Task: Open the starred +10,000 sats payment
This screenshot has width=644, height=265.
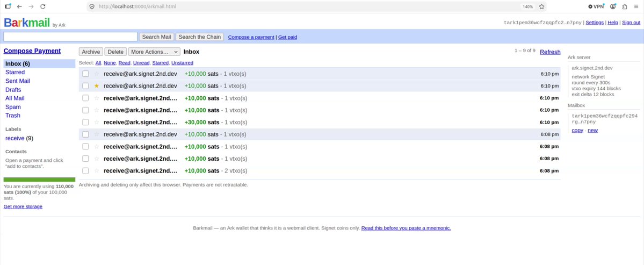Action: [x=320, y=86]
